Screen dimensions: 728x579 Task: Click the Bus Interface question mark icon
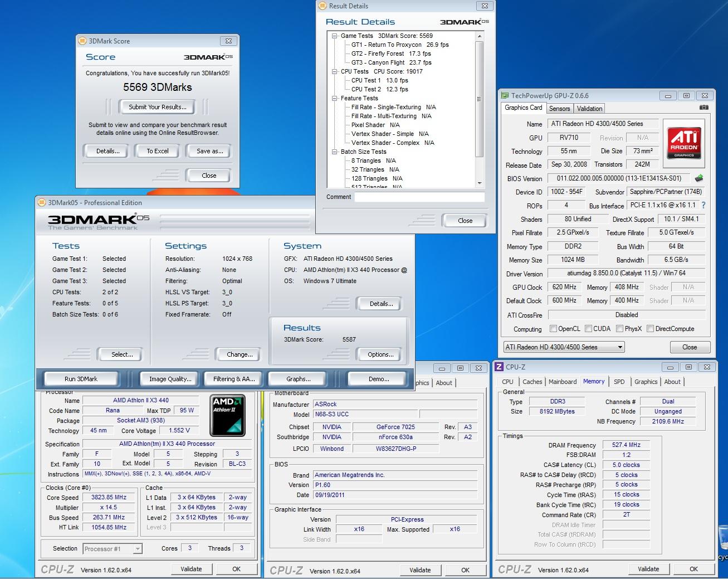(x=703, y=205)
